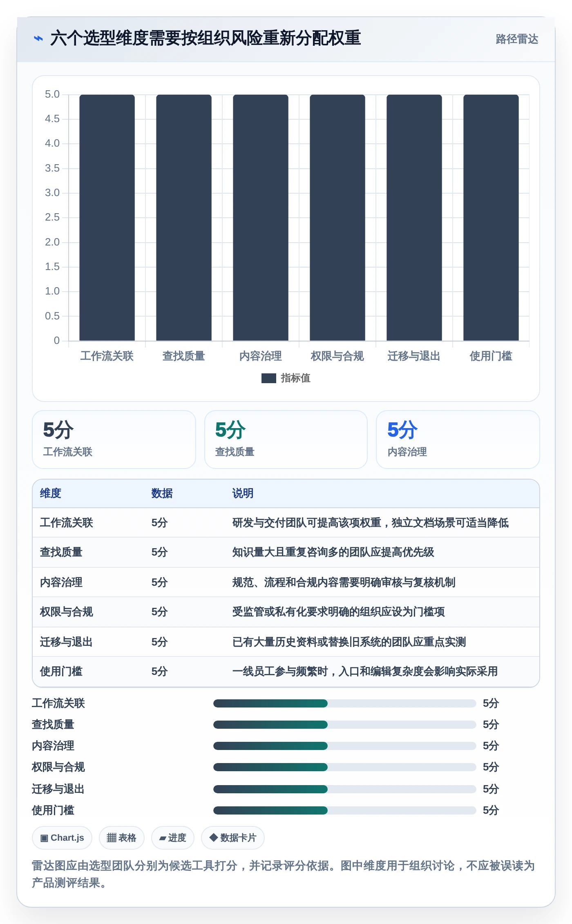Click description starting 已有大量历史资料
The height and width of the screenshot is (924, 572).
(x=349, y=642)
